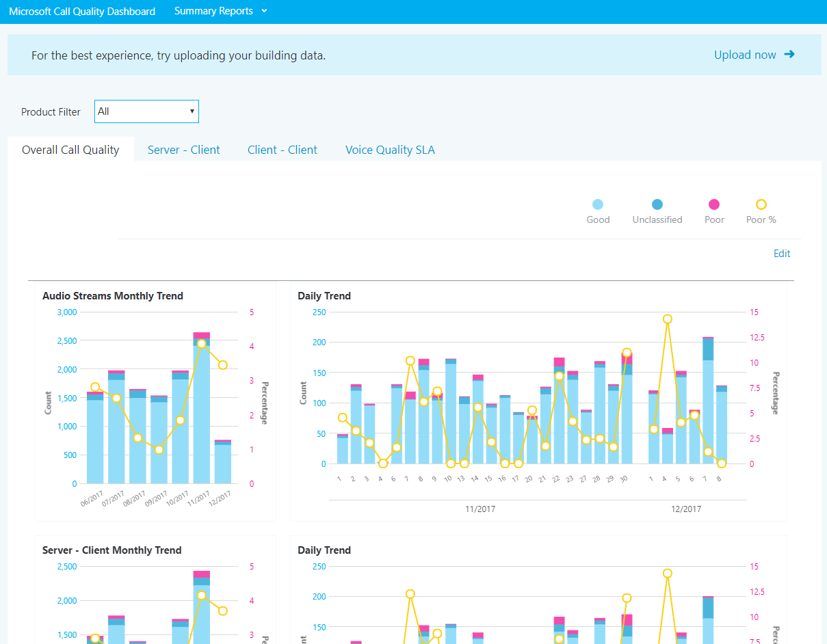Click the 12/2017 day 4 peak marker

pyautogui.click(x=667, y=319)
